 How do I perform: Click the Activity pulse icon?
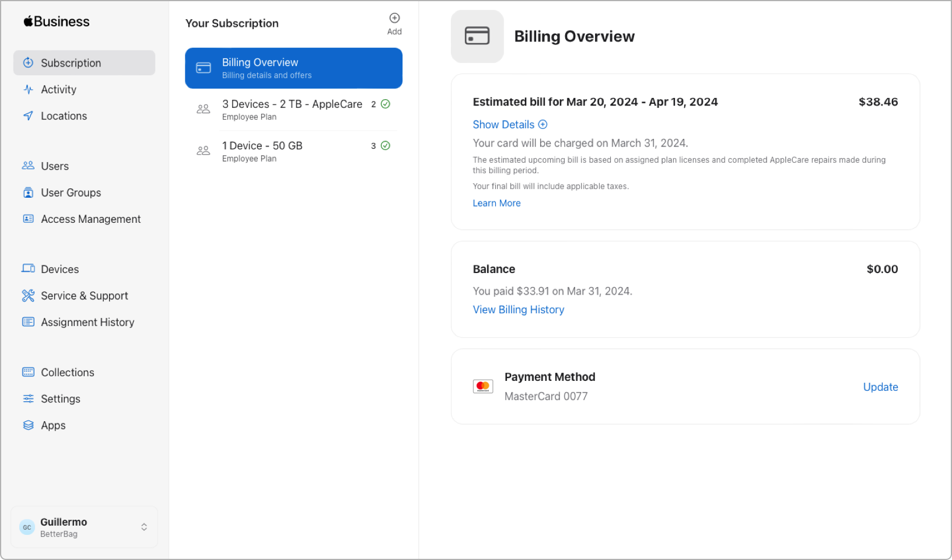point(28,89)
